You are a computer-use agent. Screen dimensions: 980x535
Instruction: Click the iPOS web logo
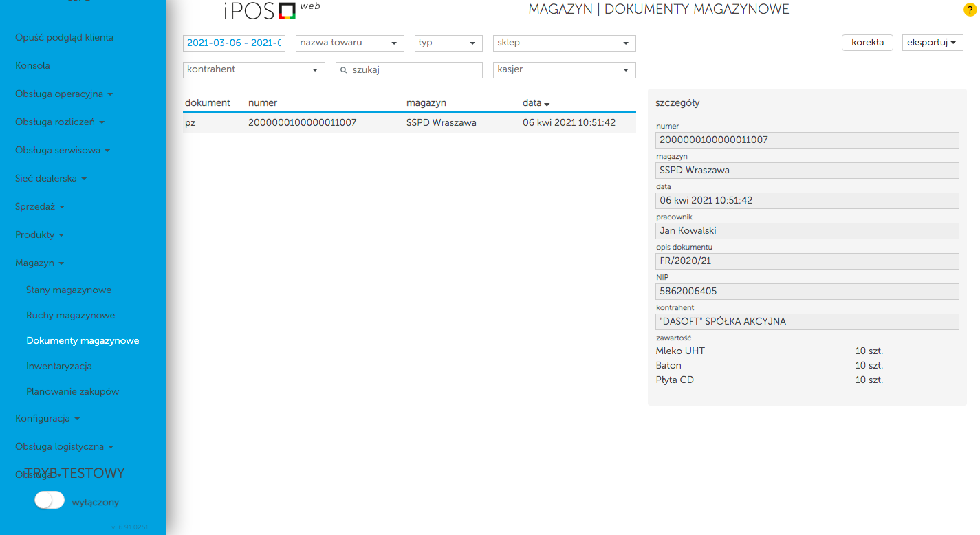(x=271, y=10)
